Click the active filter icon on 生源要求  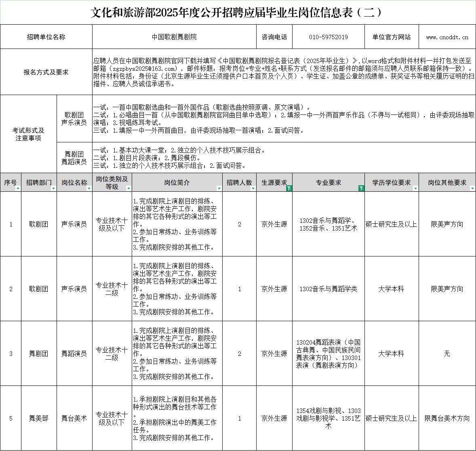coord(289,188)
